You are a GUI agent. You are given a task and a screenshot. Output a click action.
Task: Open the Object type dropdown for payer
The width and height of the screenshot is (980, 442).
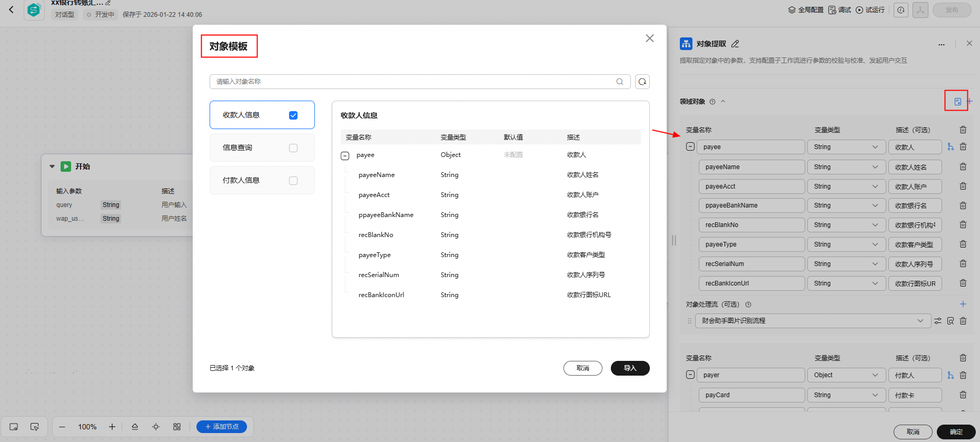point(846,375)
